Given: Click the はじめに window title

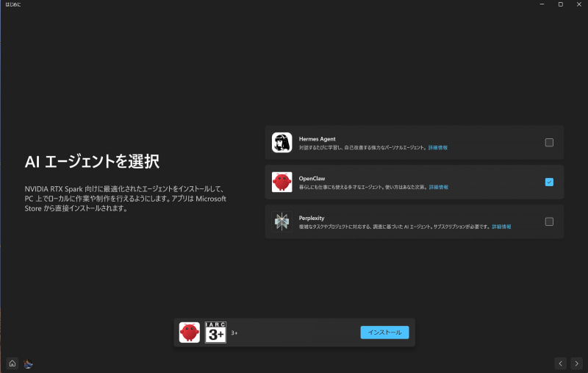Looking at the screenshot, I should click(x=13, y=4).
